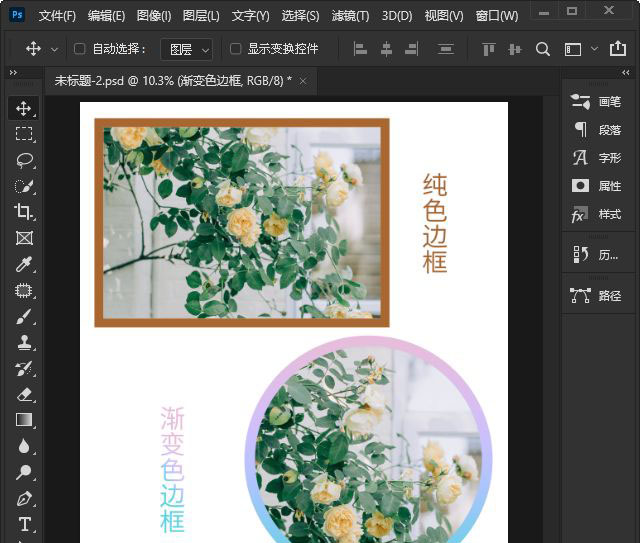This screenshot has width=640, height=543.
Task: Open the 字形 panel
Action: click(598, 158)
